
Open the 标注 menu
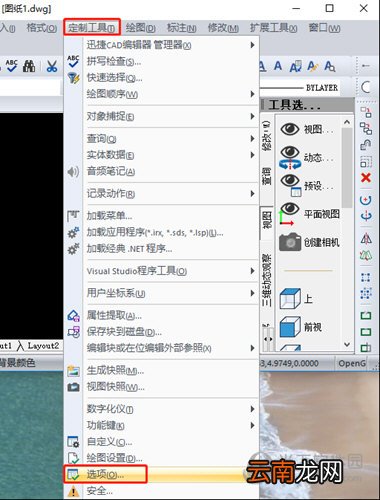pos(181,28)
